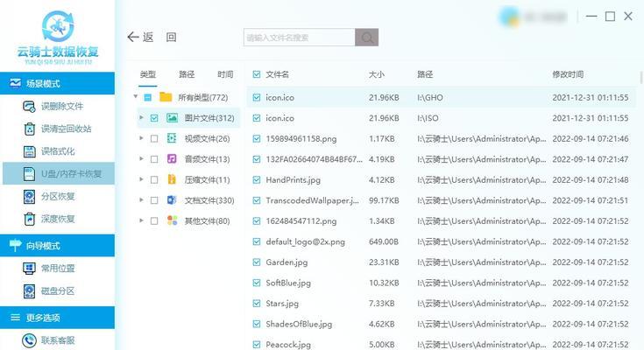Image resolution: width=644 pixels, height=350 pixels.
Task: Sort by the 大小 column header
Action: (376, 74)
